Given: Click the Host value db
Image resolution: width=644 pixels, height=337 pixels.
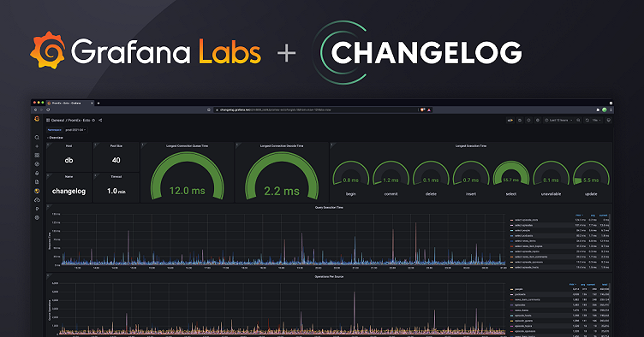Looking at the screenshot, I should (x=69, y=160).
